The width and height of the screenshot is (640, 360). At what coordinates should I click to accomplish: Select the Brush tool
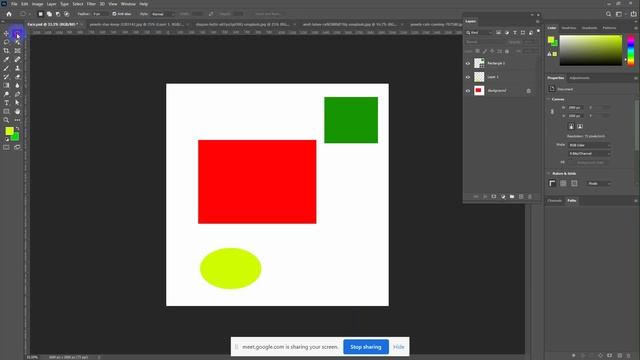tap(6, 68)
